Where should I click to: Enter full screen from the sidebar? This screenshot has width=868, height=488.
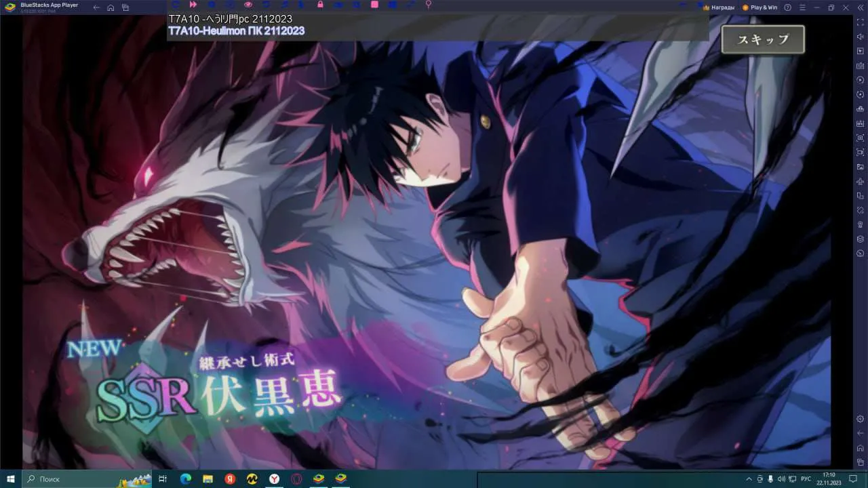pos(860,23)
